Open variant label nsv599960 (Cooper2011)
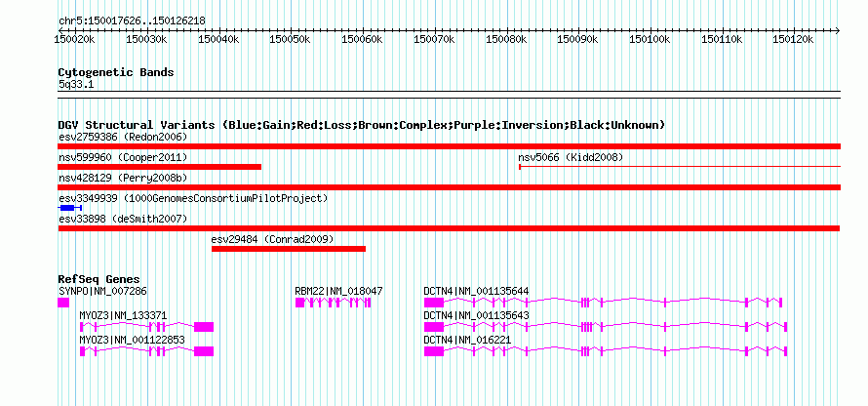The image size is (868, 406). coord(123,158)
